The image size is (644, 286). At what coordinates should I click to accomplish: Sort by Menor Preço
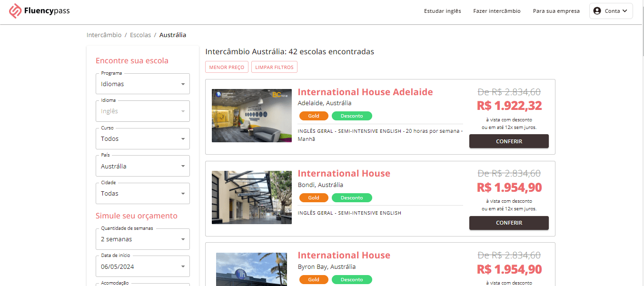click(227, 68)
